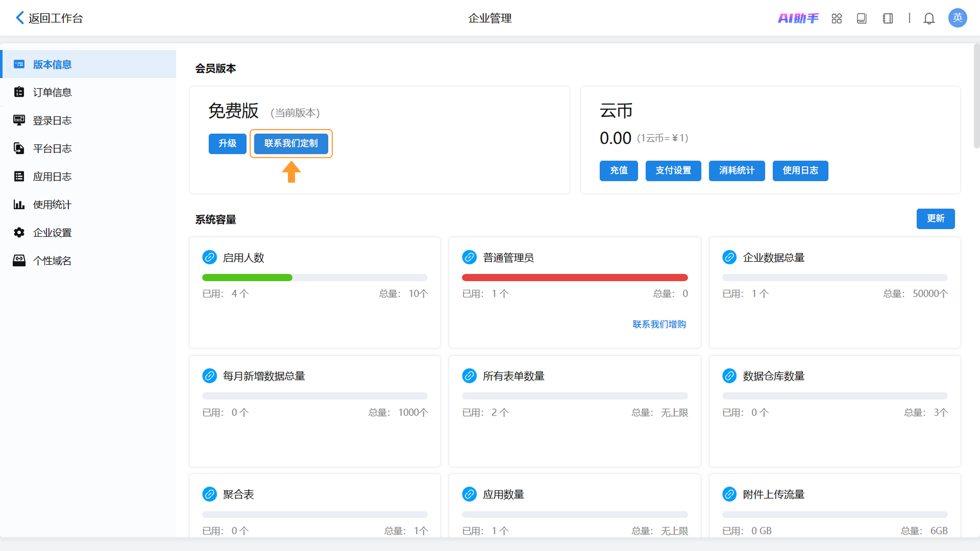Screen dimensions: 980x551
Task: Open 登录日志 in the sidebar
Action: (88, 120)
